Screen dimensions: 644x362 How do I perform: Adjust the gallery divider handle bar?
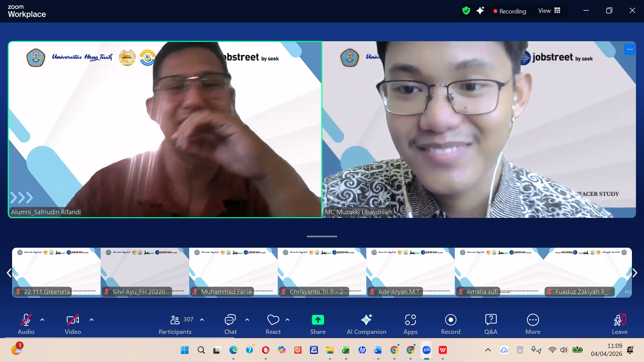point(322,236)
